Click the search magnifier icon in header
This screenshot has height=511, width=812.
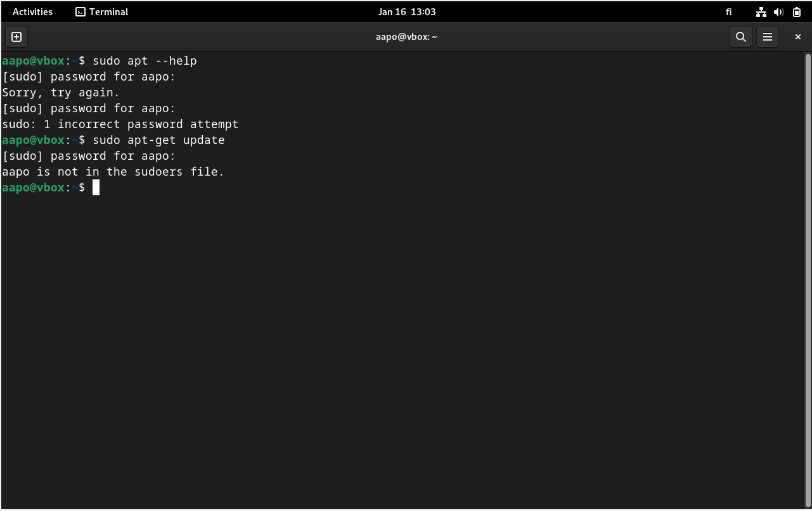coord(740,37)
